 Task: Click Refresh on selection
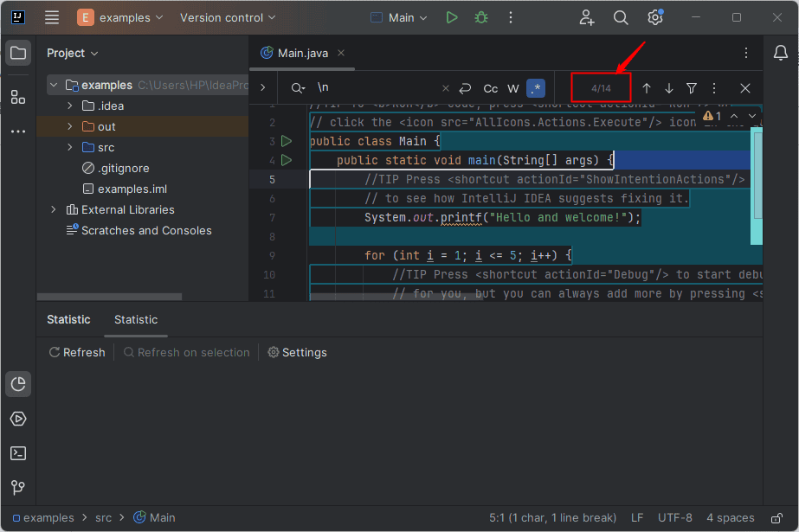186,352
